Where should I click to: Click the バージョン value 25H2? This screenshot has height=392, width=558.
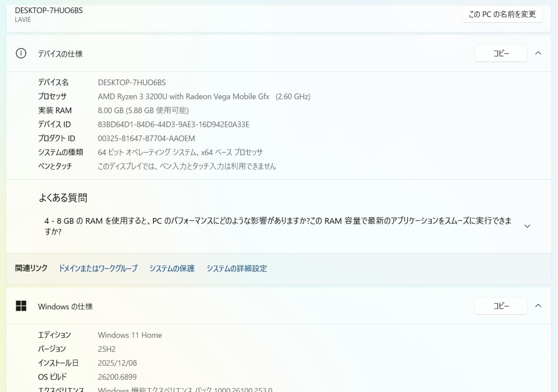[x=106, y=349]
